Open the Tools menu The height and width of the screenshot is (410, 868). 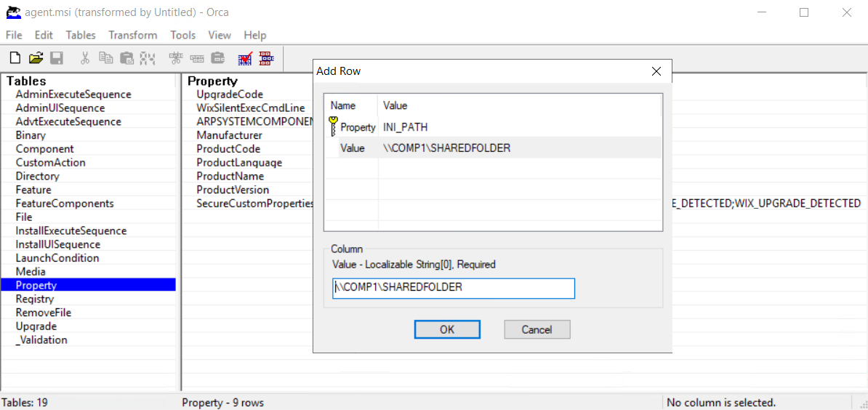click(x=182, y=35)
